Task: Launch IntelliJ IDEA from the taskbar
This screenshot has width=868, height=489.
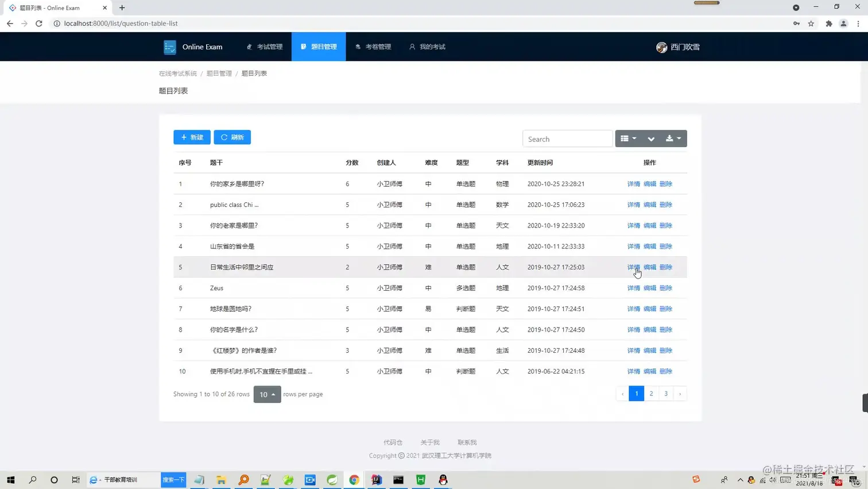Action: pos(376,480)
